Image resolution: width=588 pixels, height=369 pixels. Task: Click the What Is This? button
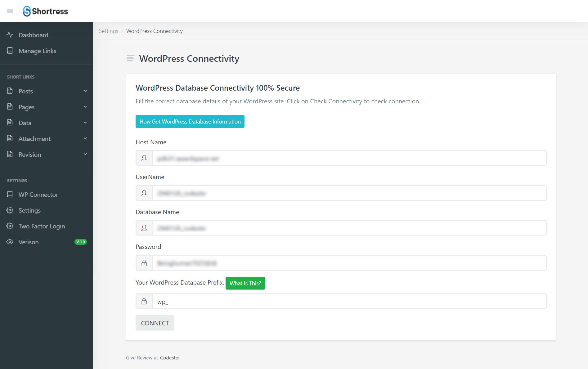coord(245,283)
